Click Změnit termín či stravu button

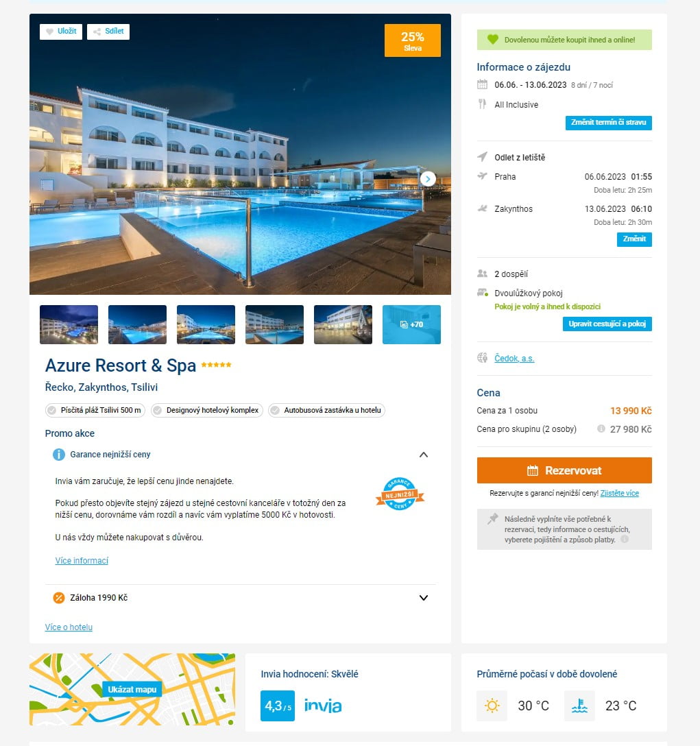coord(609,123)
